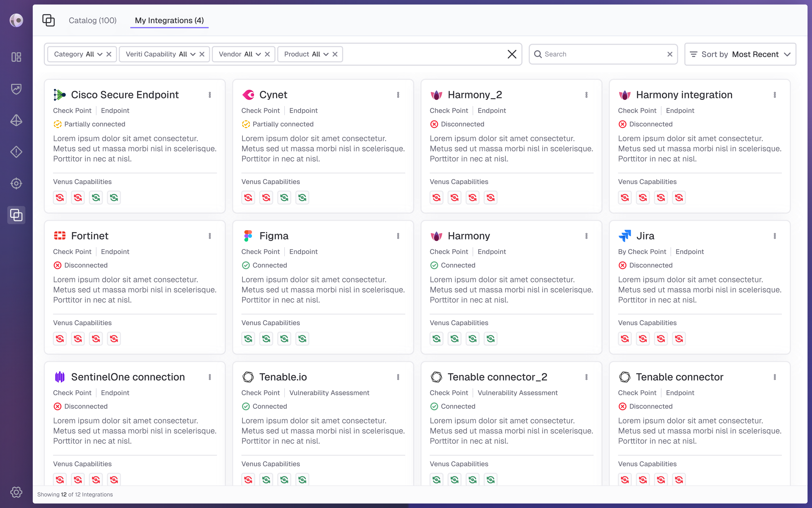812x508 pixels.
Task: Click first red capability icon on Jira card
Action: click(x=625, y=339)
